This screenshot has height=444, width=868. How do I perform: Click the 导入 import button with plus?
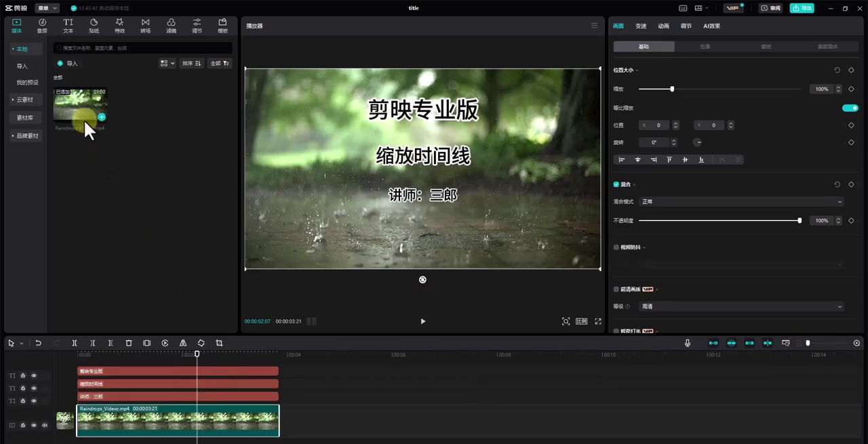(x=68, y=63)
